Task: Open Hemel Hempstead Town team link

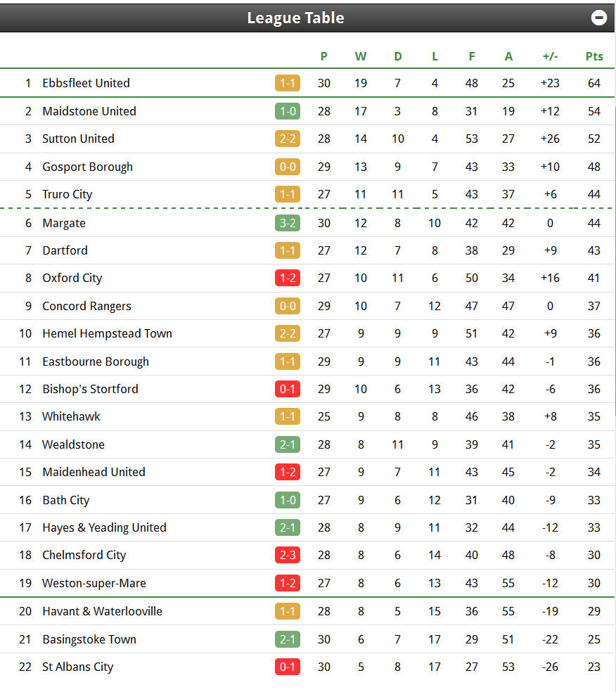Action: [x=107, y=333]
